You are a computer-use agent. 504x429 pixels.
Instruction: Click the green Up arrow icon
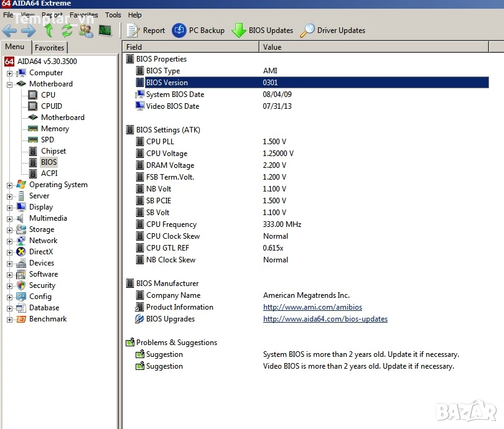(x=49, y=30)
